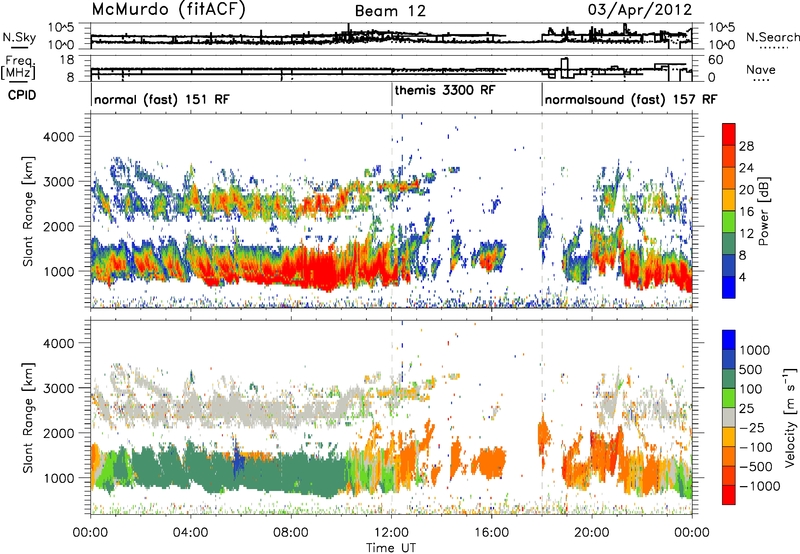The image size is (800, 554).
Task: Click the '500' tick on the Velocity color bar
Action: click(752, 369)
